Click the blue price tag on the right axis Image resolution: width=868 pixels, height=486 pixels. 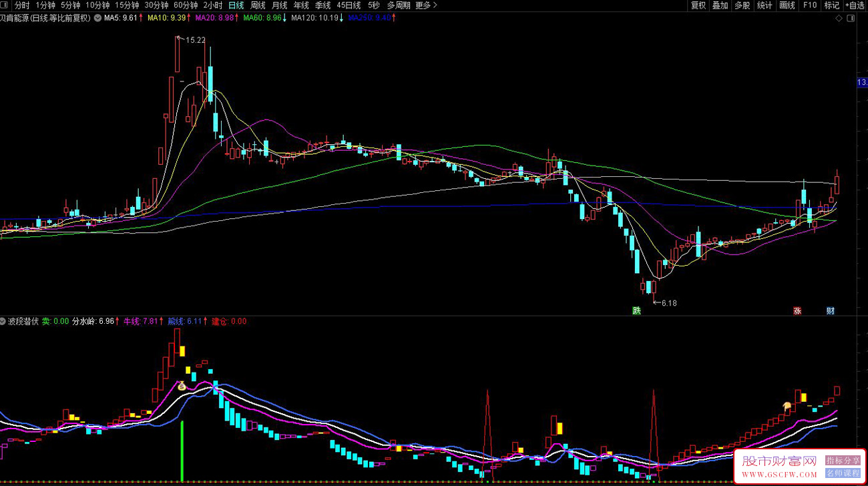coord(861,82)
